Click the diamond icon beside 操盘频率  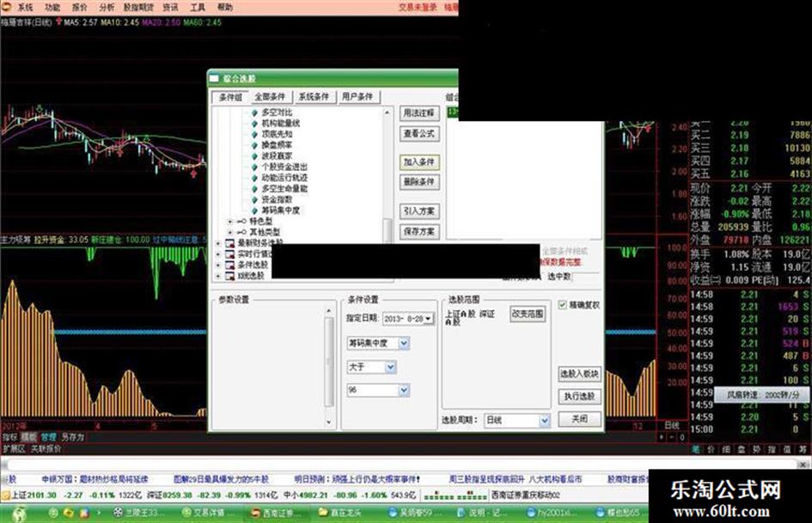coord(254,145)
